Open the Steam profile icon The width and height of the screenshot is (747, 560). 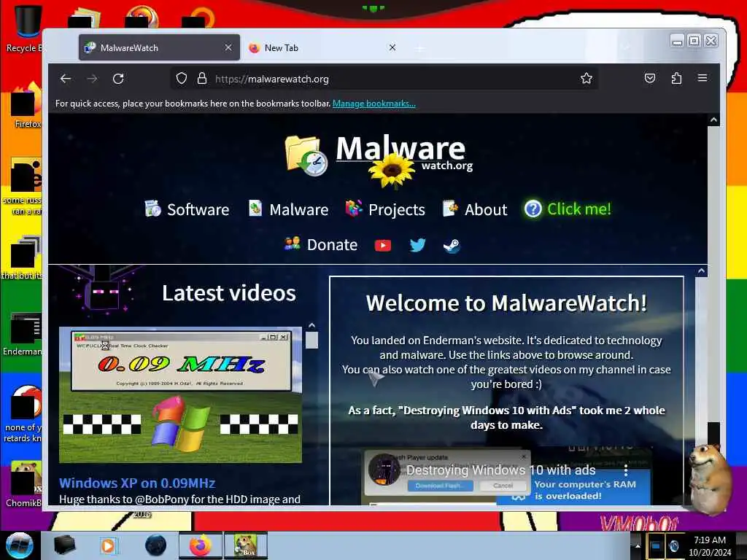[452, 245]
